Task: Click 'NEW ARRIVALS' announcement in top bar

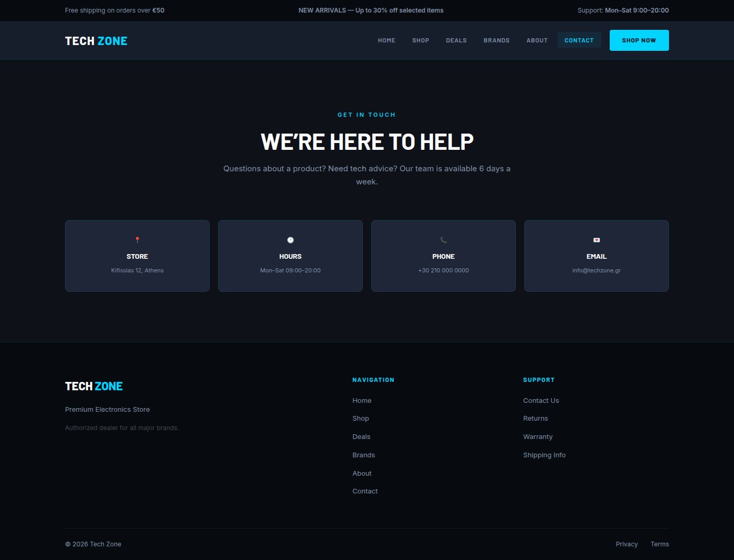Action: [x=371, y=10]
